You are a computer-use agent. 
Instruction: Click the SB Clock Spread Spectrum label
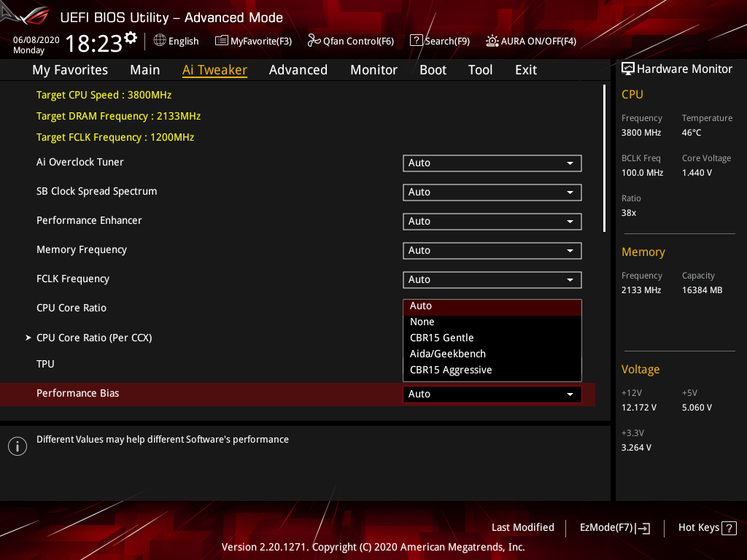tap(97, 192)
